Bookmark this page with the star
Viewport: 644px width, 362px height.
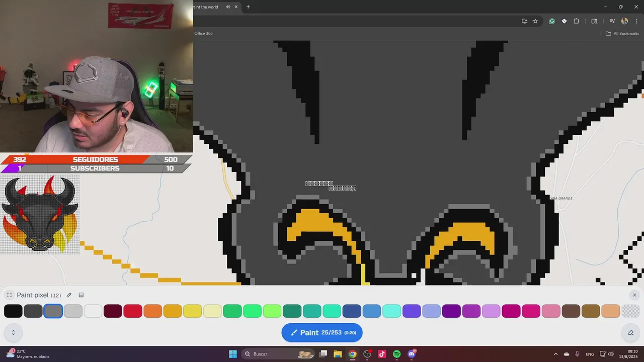[x=535, y=21]
